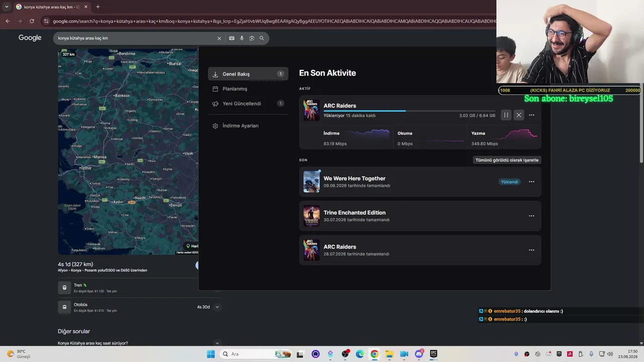Clear the Google search query
The width and height of the screenshot is (644, 362).
click(219, 38)
